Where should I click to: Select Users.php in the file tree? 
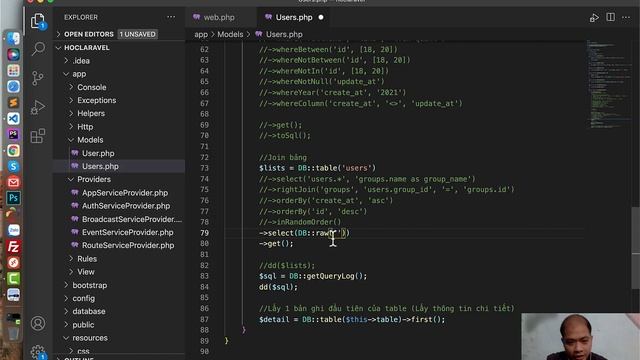click(x=100, y=167)
